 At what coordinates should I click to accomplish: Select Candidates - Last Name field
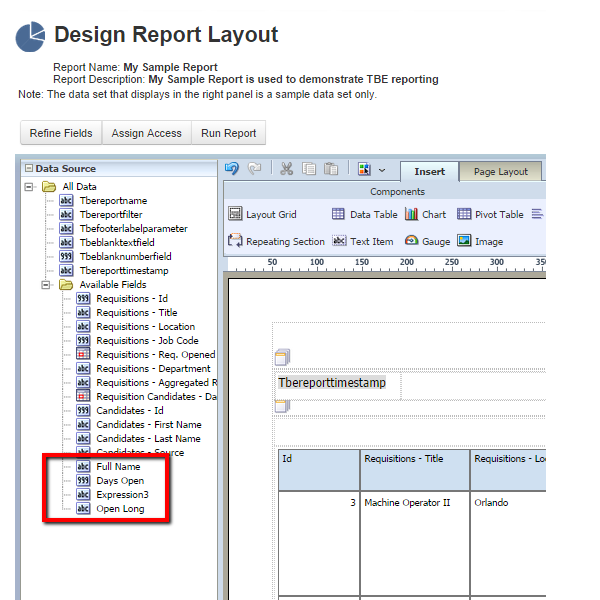pos(139,439)
